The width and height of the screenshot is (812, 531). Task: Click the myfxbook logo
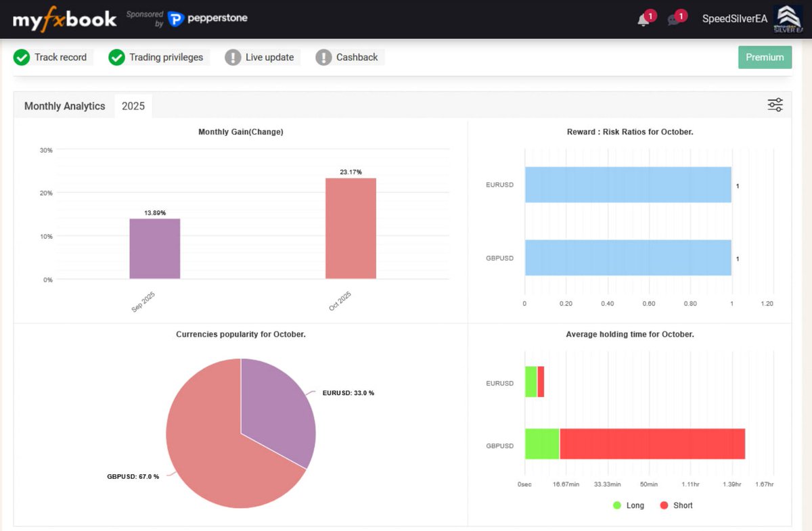(x=64, y=18)
